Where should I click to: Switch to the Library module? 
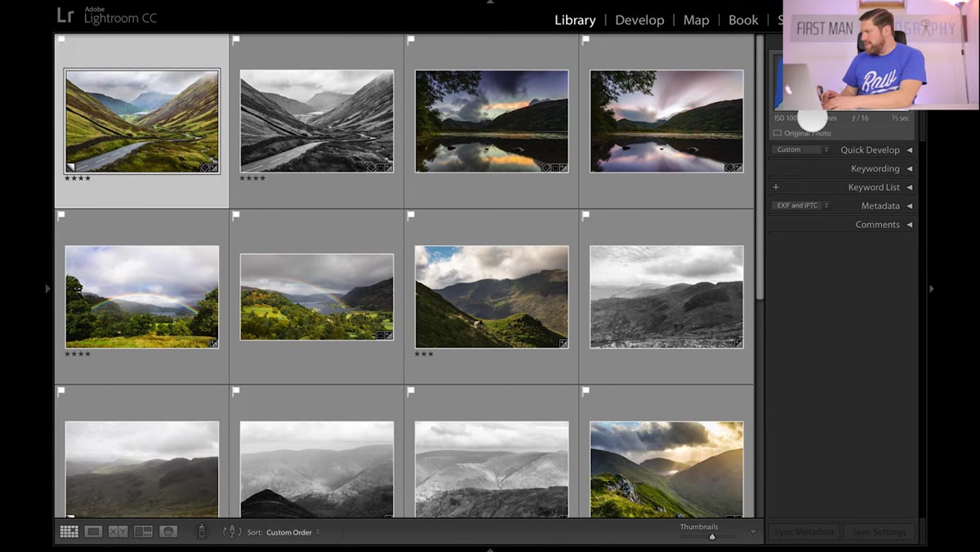(x=575, y=20)
